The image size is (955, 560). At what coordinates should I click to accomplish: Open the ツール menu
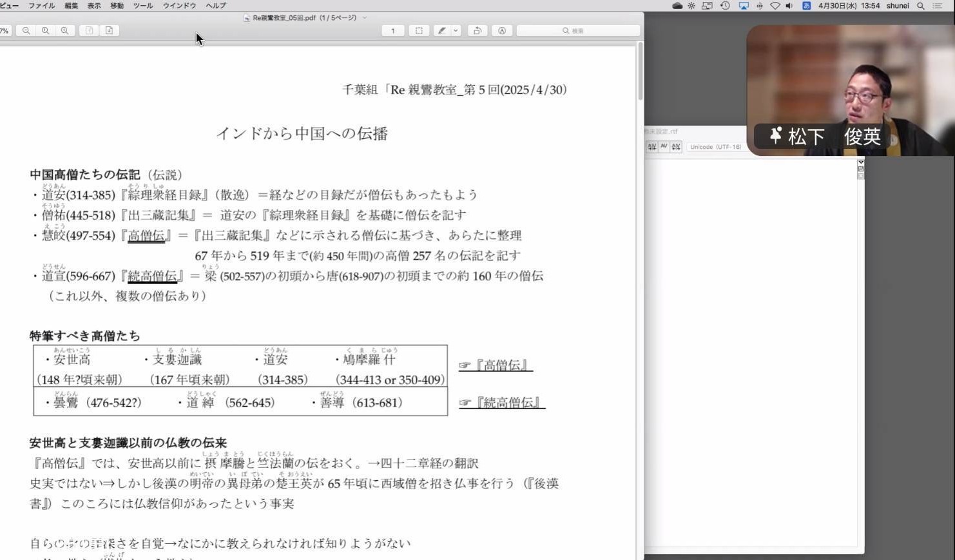[143, 6]
